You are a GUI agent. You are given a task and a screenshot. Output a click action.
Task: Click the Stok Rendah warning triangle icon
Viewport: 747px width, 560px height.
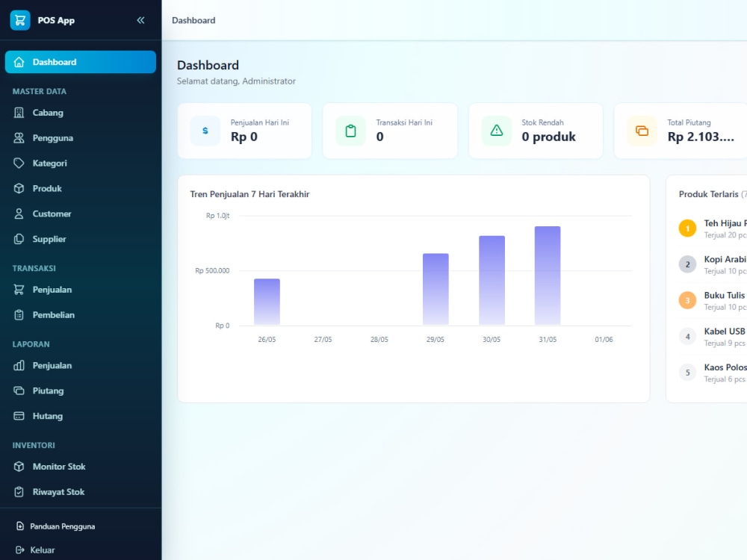click(497, 131)
